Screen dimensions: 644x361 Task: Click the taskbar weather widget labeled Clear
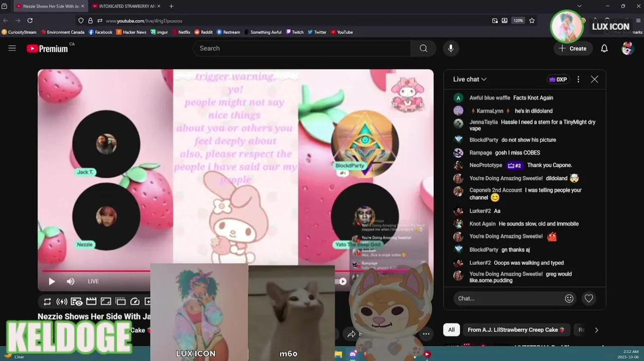(x=14, y=356)
